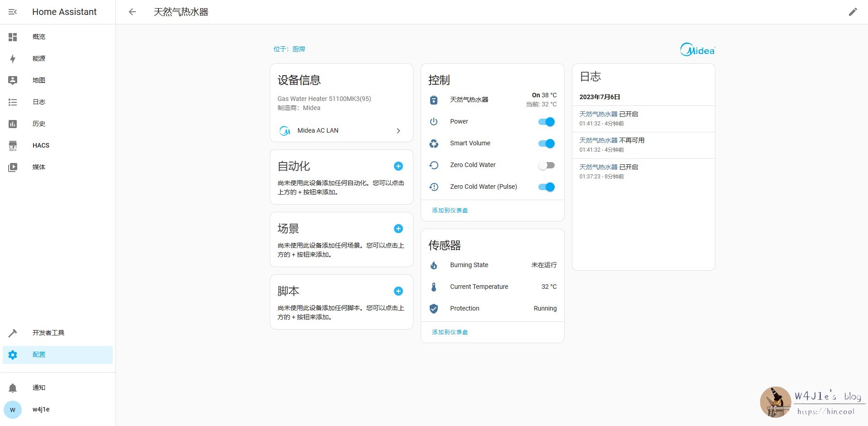
Task: Disable the Smart Volume toggle
Action: click(547, 143)
